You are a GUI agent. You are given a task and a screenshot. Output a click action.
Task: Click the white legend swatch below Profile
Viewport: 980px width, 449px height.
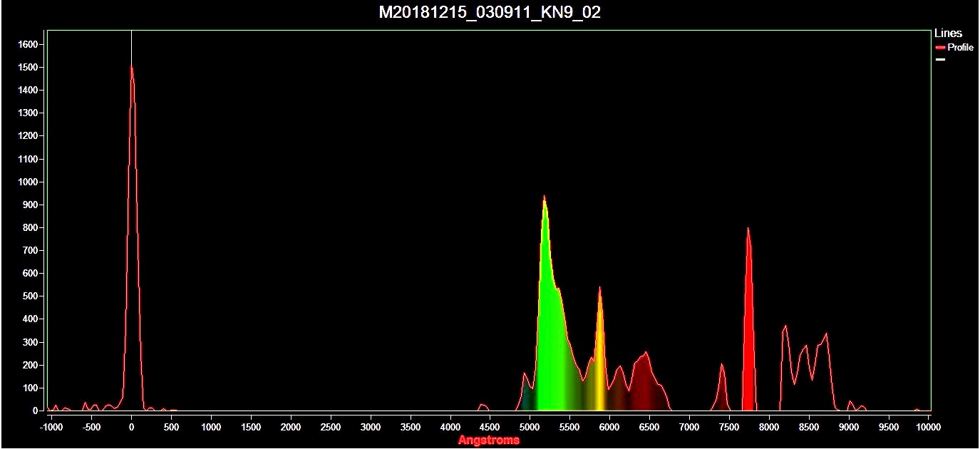940,60
